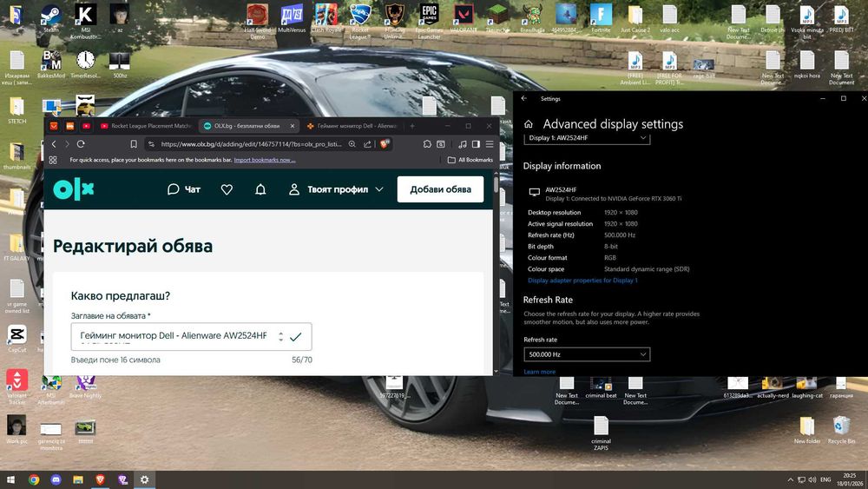
Task: Select the MultiVersus desktop icon
Action: pyautogui.click(x=292, y=17)
